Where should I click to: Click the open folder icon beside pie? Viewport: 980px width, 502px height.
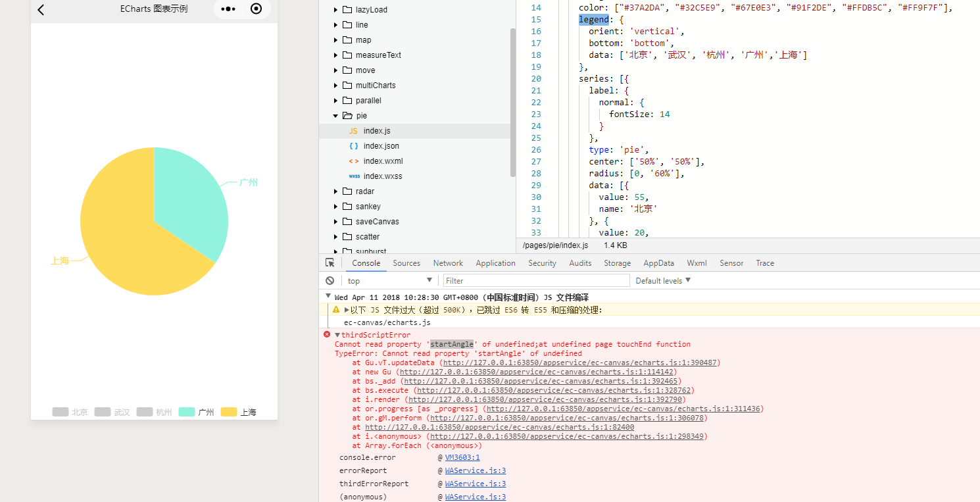click(347, 115)
